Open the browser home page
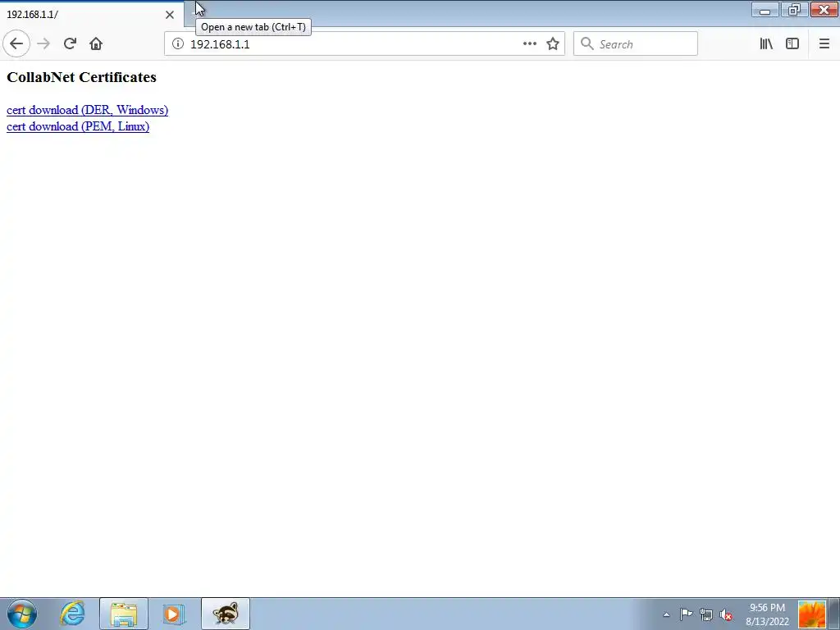The height and width of the screenshot is (630, 840). pyautogui.click(x=96, y=44)
